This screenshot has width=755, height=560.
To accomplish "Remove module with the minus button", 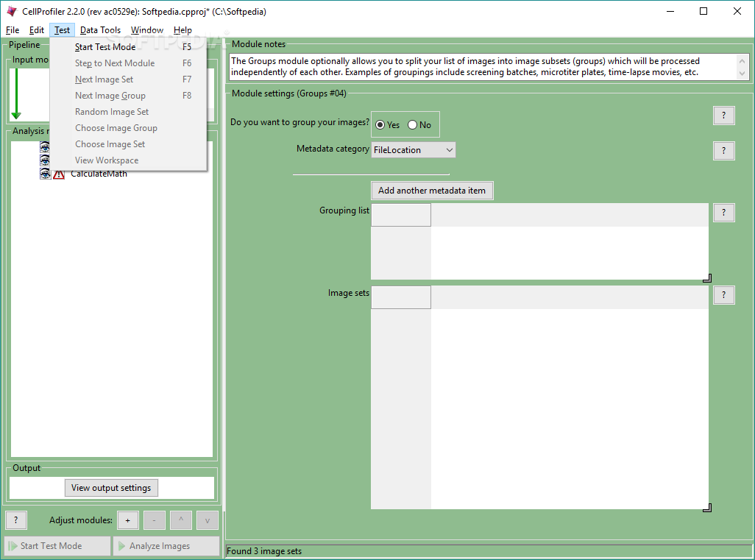I will (x=154, y=520).
